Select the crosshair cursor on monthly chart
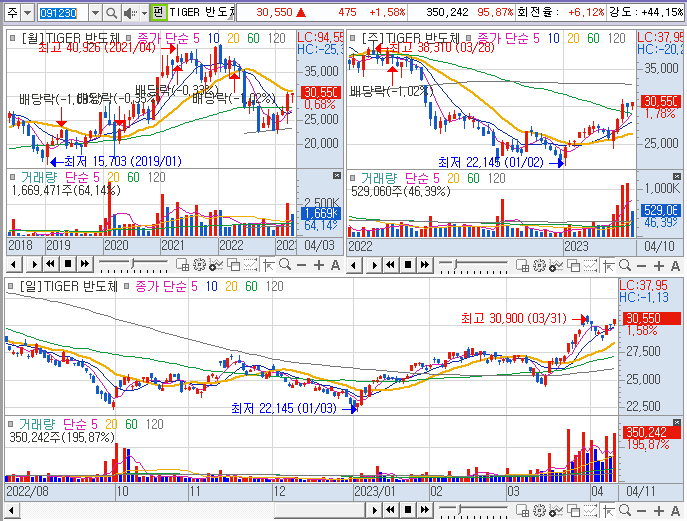The image size is (687, 521). [269, 265]
